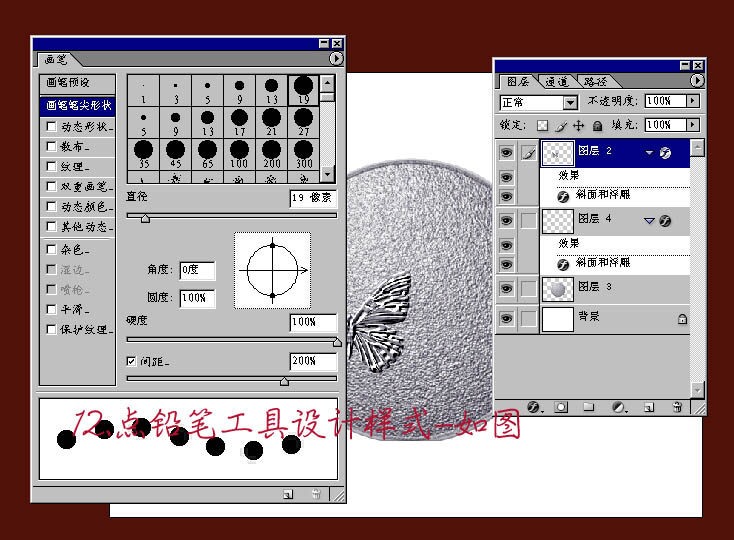This screenshot has width=734, height=540.
Task: Collapse effects list on 图层 2
Action: tap(649, 153)
